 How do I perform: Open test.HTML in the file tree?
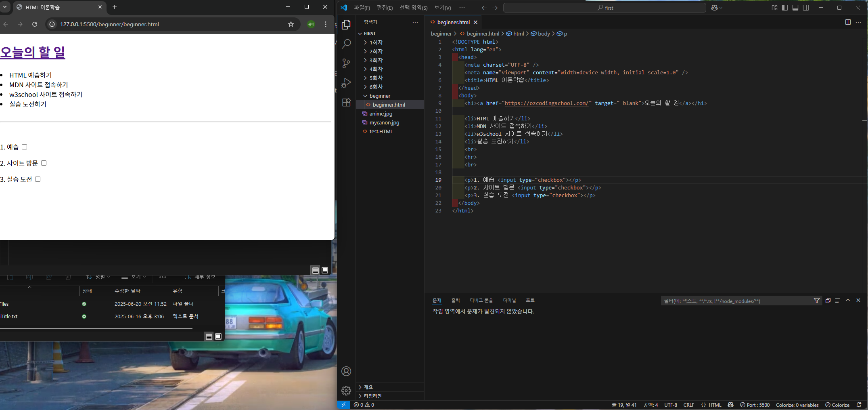point(381,131)
